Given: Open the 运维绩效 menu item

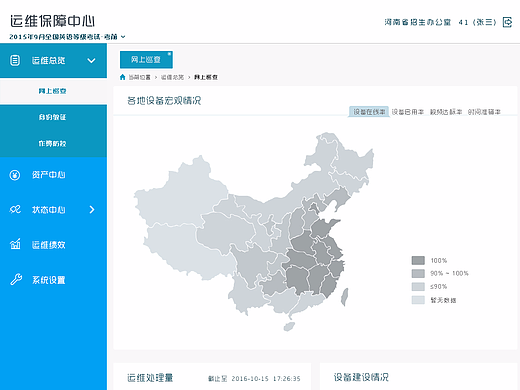Looking at the screenshot, I should (x=53, y=245).
